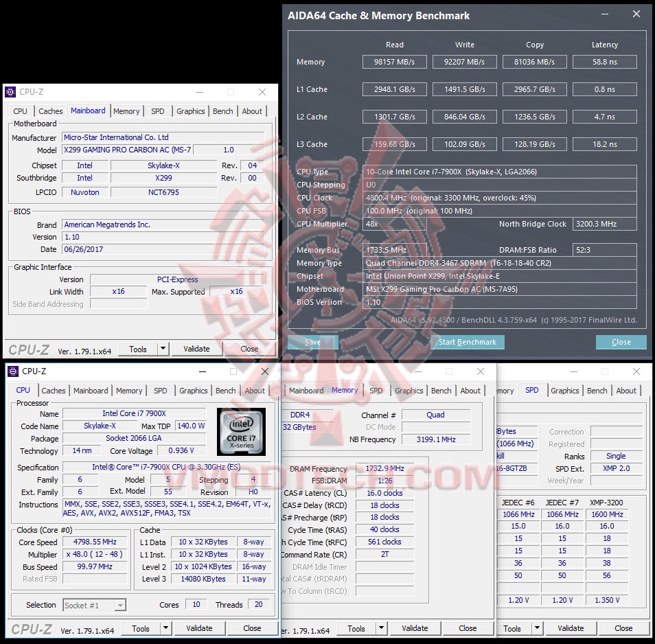Screen dimensions: 655x644
Task: Click Memory Write value 92207 MB/s
Action: (x=465, y=62)
